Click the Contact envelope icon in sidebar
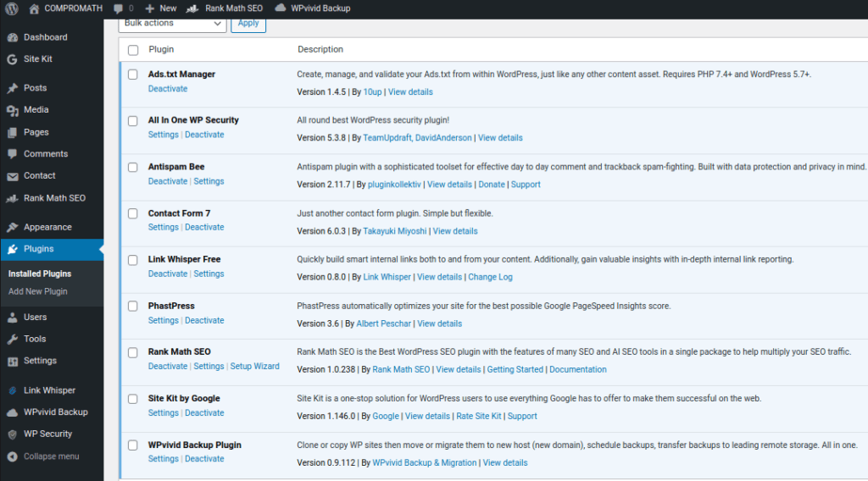The height and width of the screenshot is (481, 868). coord(12,176)
